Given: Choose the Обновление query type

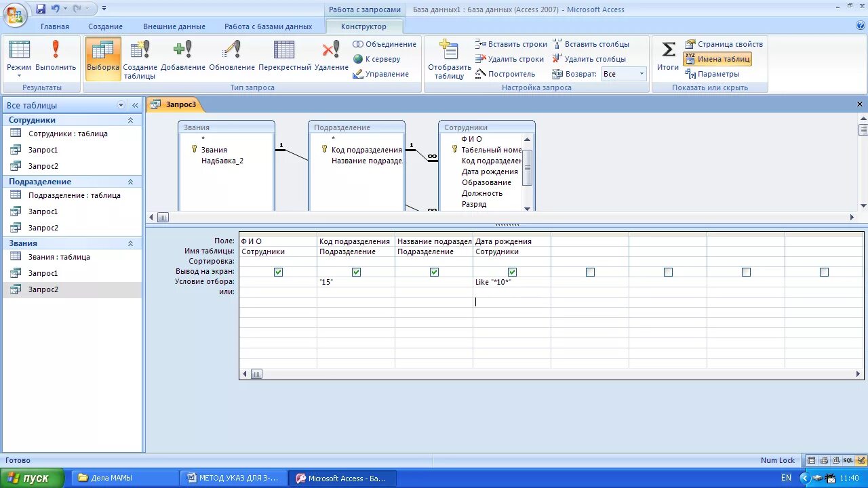Looking at the screenshot, I should tap(232, 56).
